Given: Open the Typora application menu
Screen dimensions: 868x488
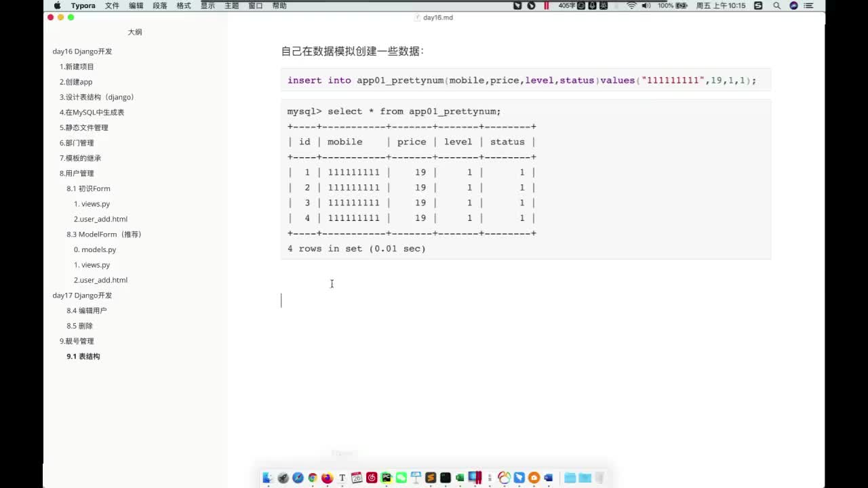Looking at the screenshot, I should [x=83, y=5].
